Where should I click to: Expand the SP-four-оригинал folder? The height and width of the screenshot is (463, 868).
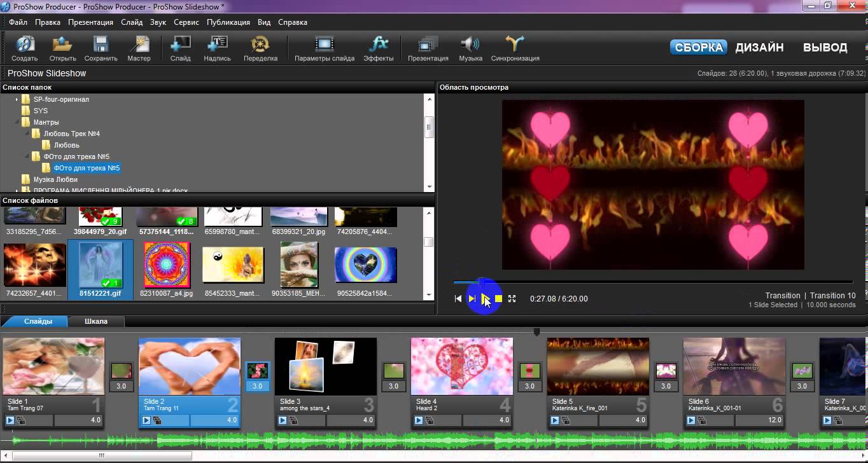pyautogui.click(x=17, y=100)
